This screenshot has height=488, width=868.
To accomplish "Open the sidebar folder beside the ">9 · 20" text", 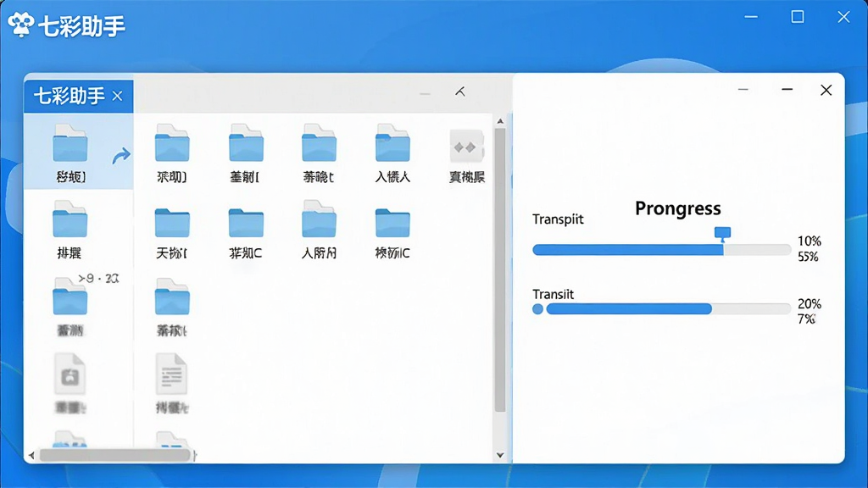I will click(x=70, y=297).
